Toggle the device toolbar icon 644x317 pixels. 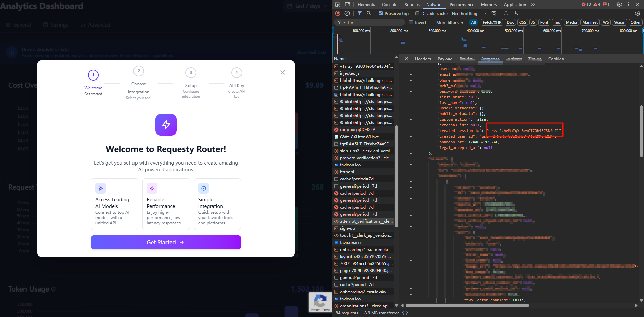pyautogui.click(x=347, y=4)
